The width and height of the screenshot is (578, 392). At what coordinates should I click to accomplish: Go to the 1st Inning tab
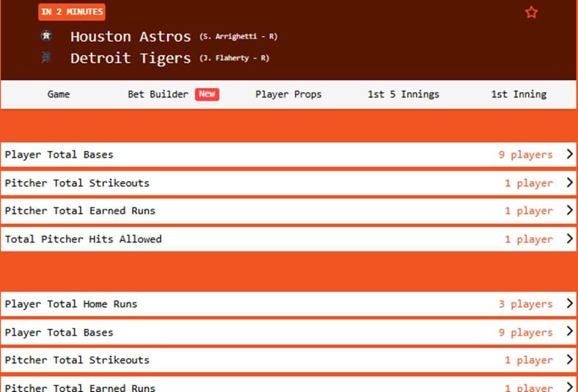pos(519,95)
